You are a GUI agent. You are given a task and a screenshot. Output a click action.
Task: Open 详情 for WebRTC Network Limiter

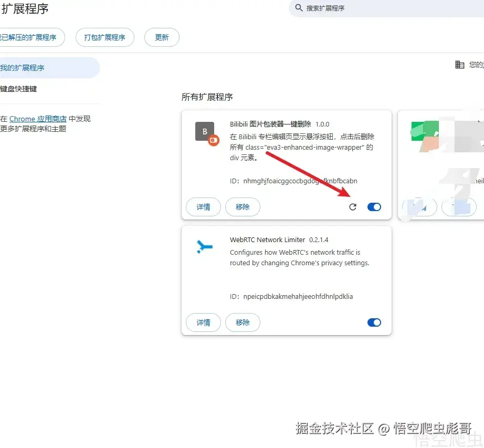[203, 322]
